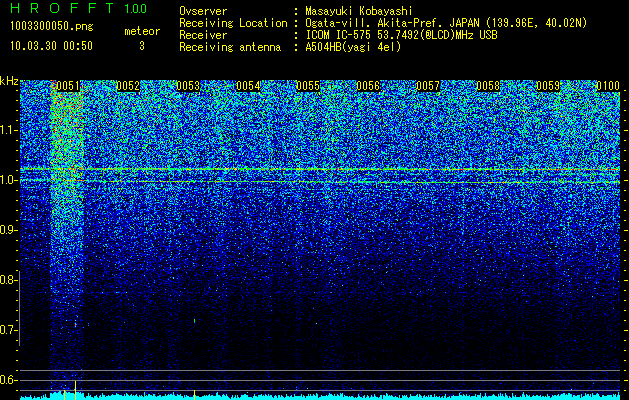
Task: Click the name Masayuki Kobayashi
Action: point(359,11)
